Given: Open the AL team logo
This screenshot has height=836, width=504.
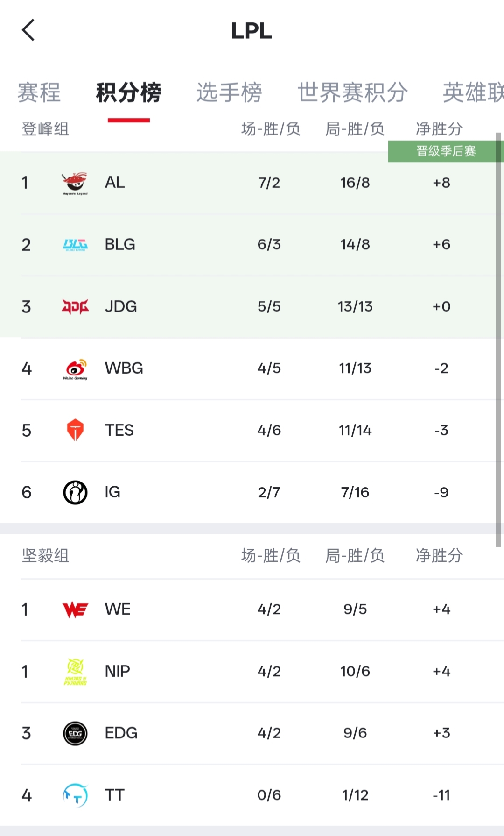Looking at the screenshot, I should [x=75, y=183].
